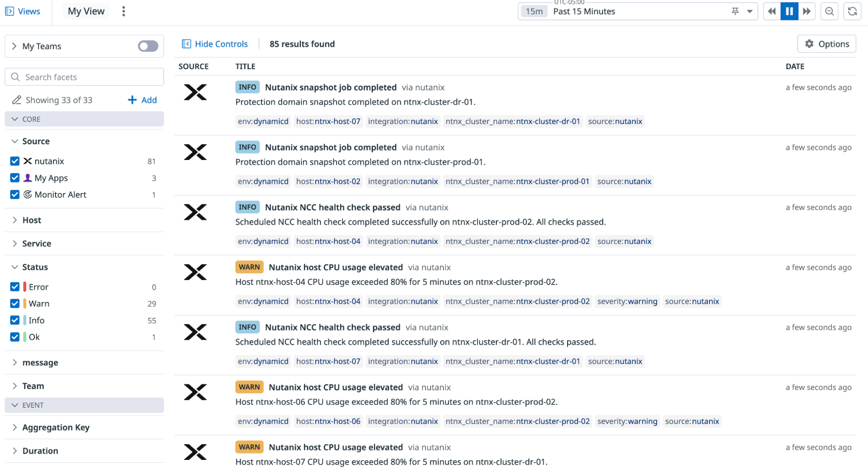This screenshot has width=868, height=469.
Task: Open the time range dropdown arrow
Action: point(750,11)
